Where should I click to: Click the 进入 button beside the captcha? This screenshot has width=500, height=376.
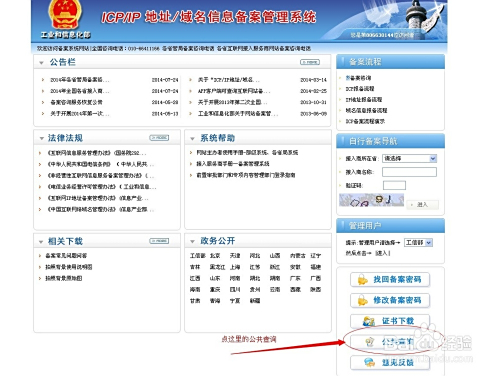(x=422, y=204)
